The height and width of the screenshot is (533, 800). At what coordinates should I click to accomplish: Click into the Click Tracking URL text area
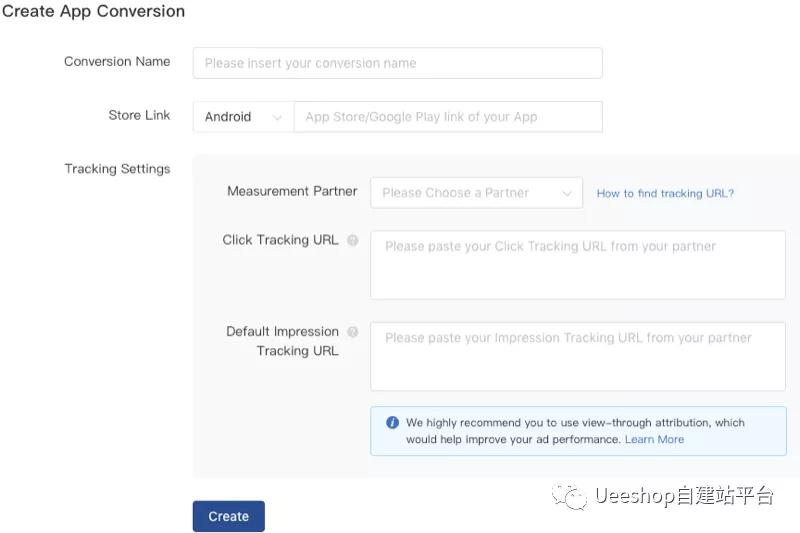(577, 265)
